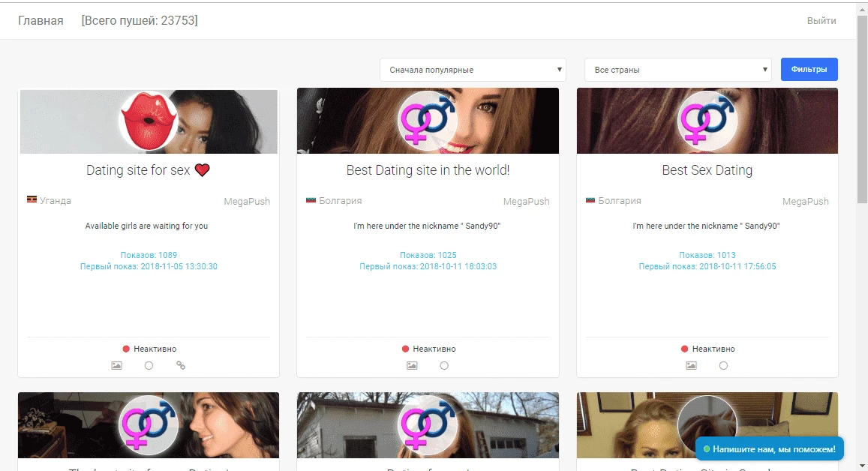Click the Всего пушей: 23753 counter
This screenshot has height=471, width=868.
click(140, 20)
